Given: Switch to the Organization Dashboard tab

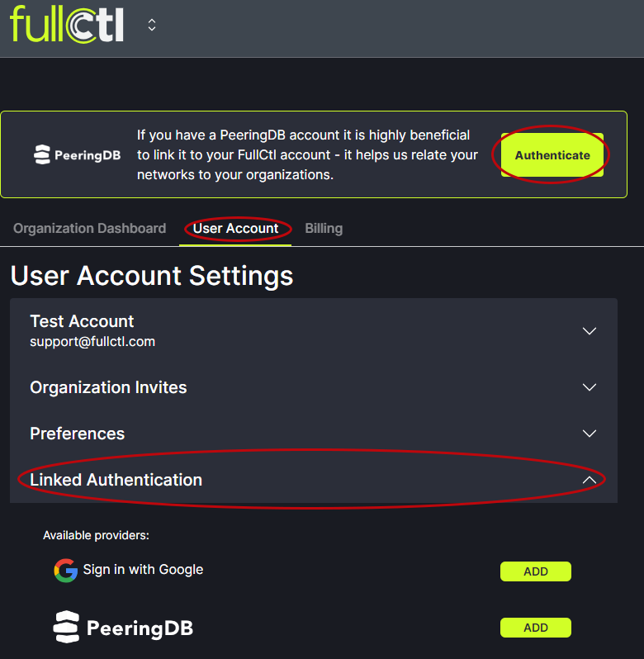Looking at the screenshot, I should pos(89,229).
